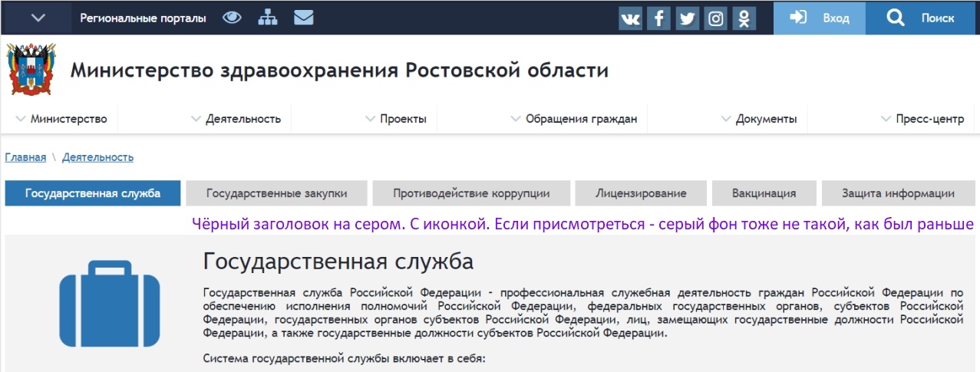Open the Вакцинация tab
Viewport: 980px width, 372px height.
click(764, 193)
